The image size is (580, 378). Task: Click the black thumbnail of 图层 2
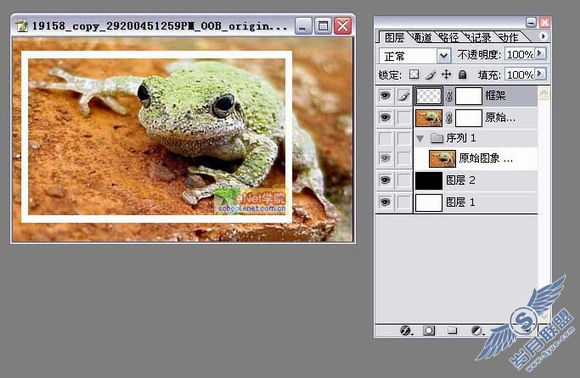[429, 180]
